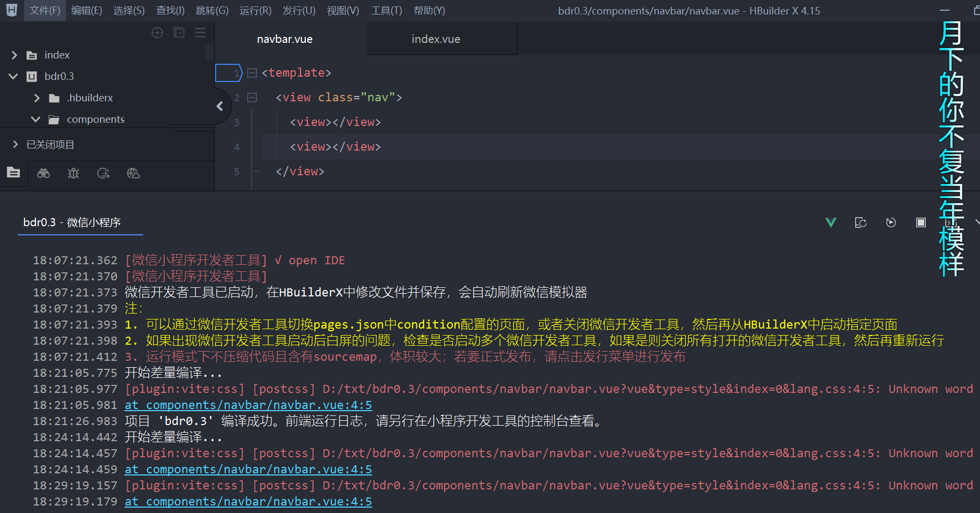Open cloud services globe icon
Image resolution: width=980 pixels, height=513 pixels.
134,173
